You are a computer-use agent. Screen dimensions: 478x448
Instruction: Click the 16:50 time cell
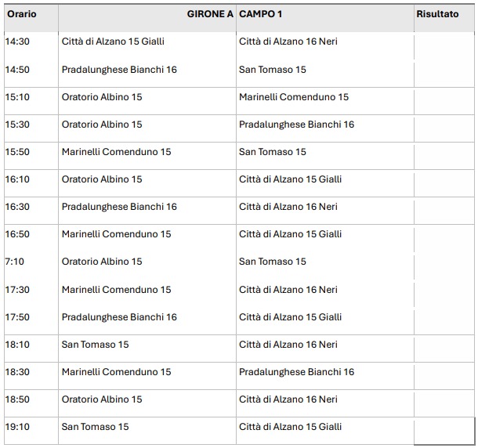click(17, 234)
